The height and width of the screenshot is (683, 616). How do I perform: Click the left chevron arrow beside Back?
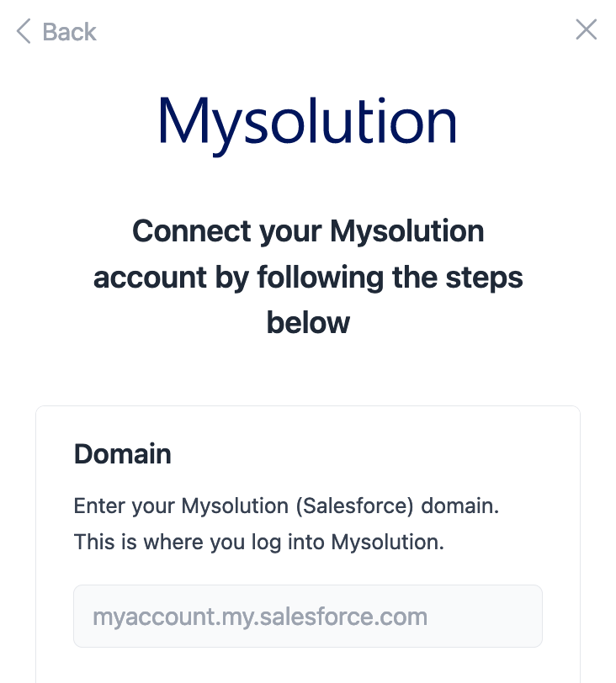coord(24,32)
